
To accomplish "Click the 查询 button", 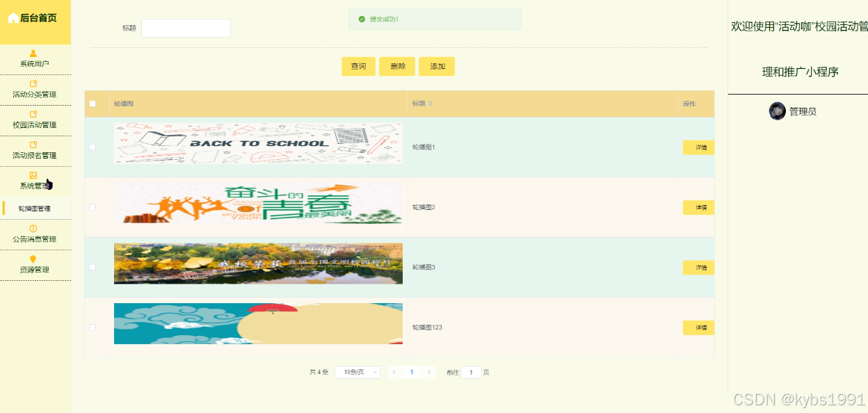I will 359,66.
